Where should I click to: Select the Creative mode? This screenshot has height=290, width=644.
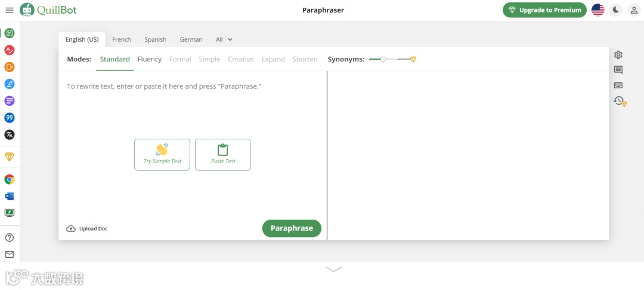(241, 59)
